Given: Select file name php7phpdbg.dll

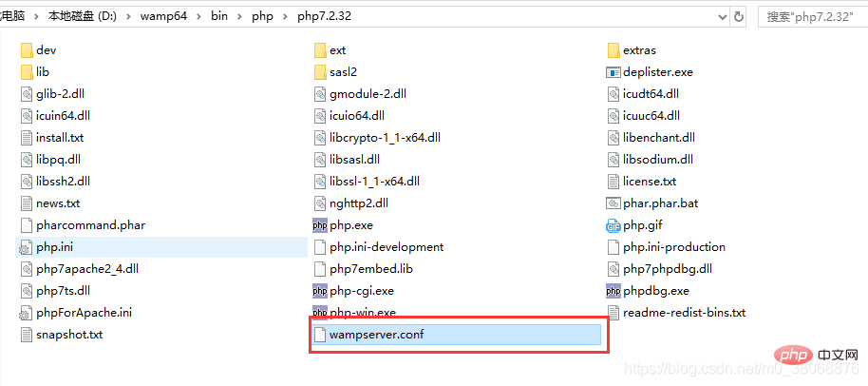Looking at the screenshot, I should pyautogui.click(x=667, y=269).
